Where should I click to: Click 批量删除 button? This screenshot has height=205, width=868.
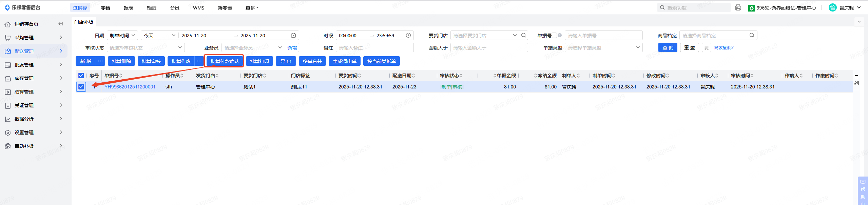coord(121,61)
